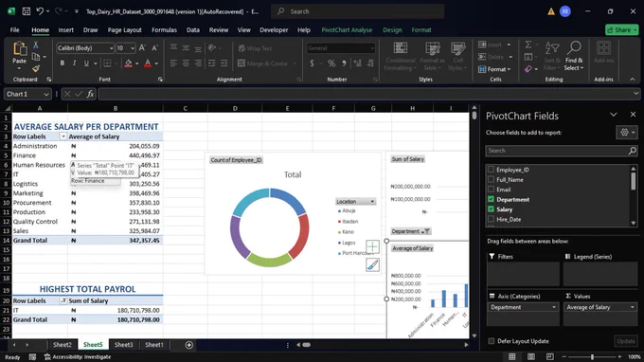Viewport: 644px width, 362px height.
Task: Switch to Page Layout view icon
Action: point(531,356)
